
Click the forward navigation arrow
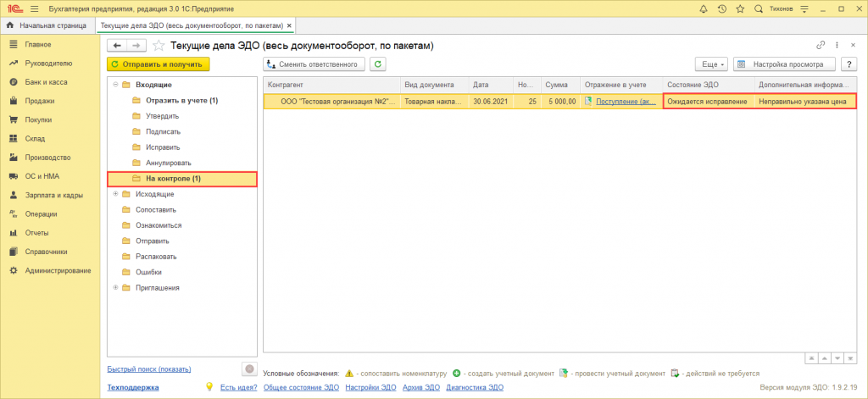pyautogui.click(x=136, y=46)
